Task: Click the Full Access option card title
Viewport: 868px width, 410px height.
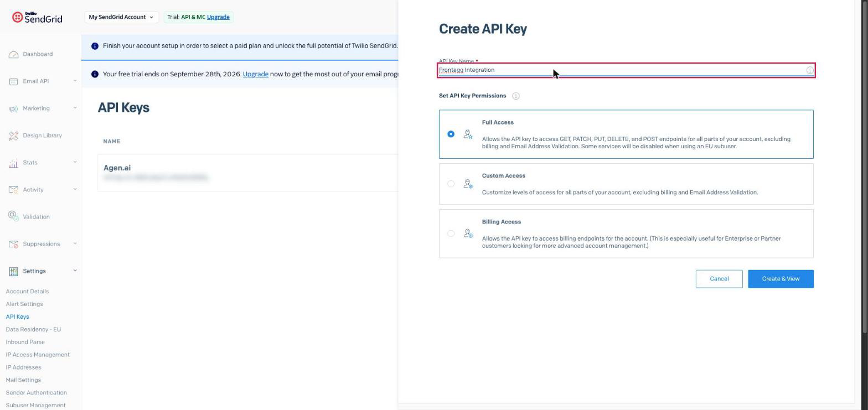Action: pyautogui.click(x=498, y=123)
